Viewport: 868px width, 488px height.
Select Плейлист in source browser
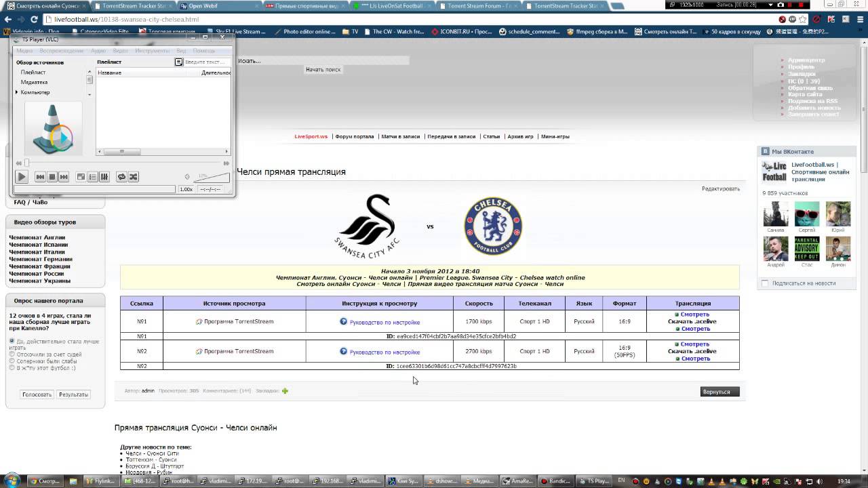click(x=33, y=72)
